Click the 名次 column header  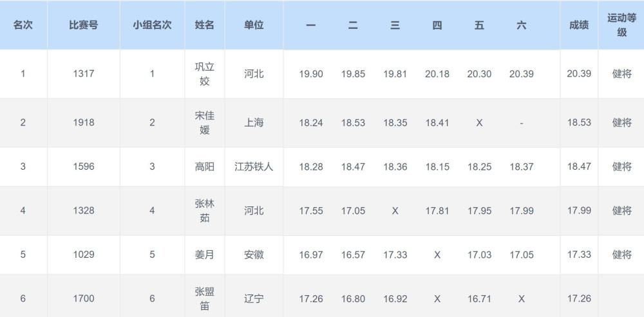tap(23, 26)
